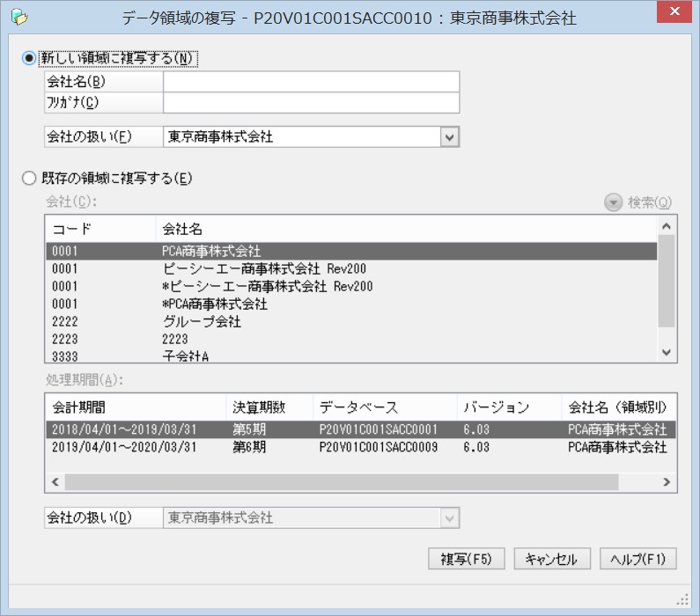
Task: Close the data copy dialog
Action: 674,11
